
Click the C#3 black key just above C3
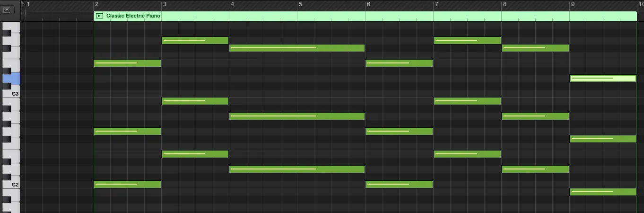(7, 86)
